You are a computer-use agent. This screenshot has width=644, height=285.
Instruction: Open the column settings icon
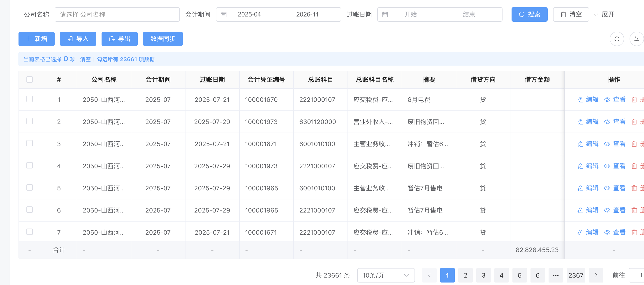(x=636, y=39)
